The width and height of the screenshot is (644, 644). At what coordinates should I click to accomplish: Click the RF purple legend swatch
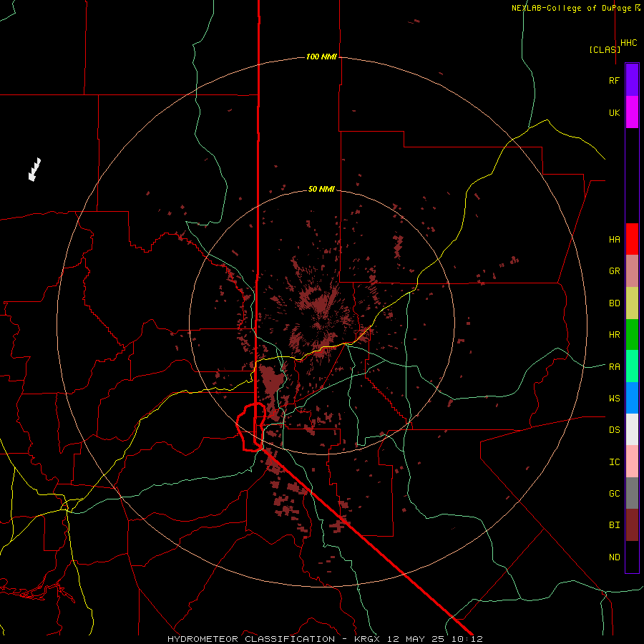[x=632, y=80]
